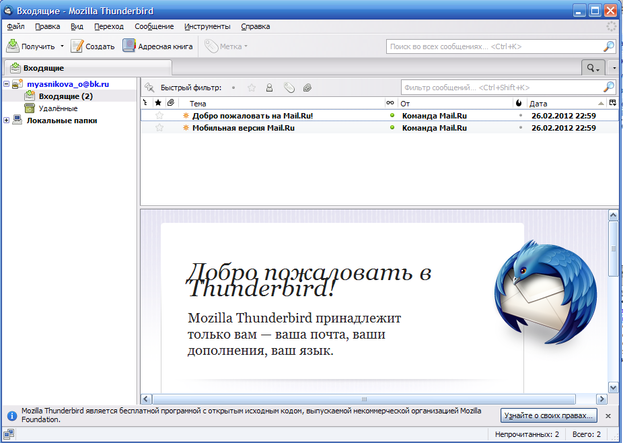Click Создать to compose a message

[x=92, y=46]
